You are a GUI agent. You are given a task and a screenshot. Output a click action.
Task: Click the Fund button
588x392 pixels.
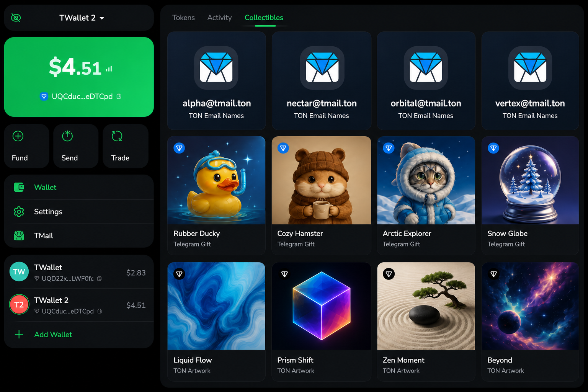point(26,146)
